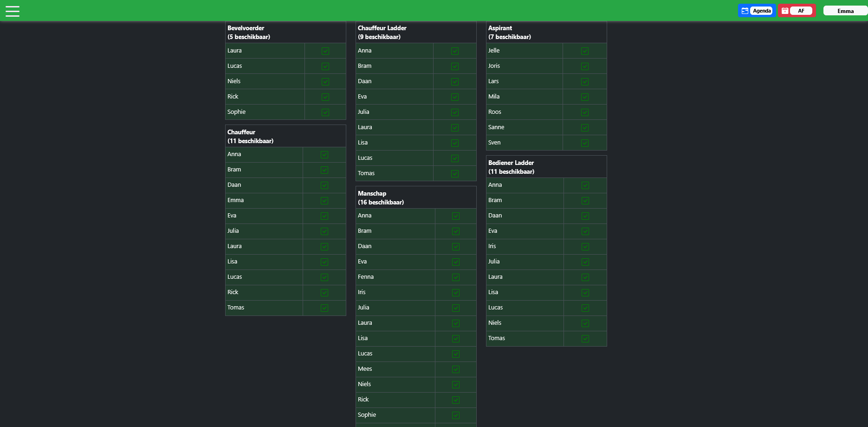The width and height of the screenshot is (868, 427).
Task: Uncheck Lucas in the Chauffeur Ladder list
Action: (454, 158)
